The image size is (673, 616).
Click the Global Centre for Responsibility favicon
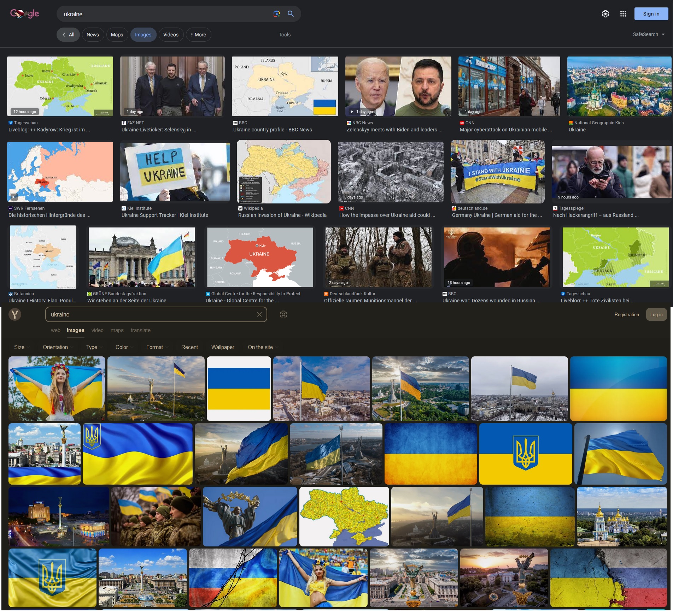tap(207, 294)
